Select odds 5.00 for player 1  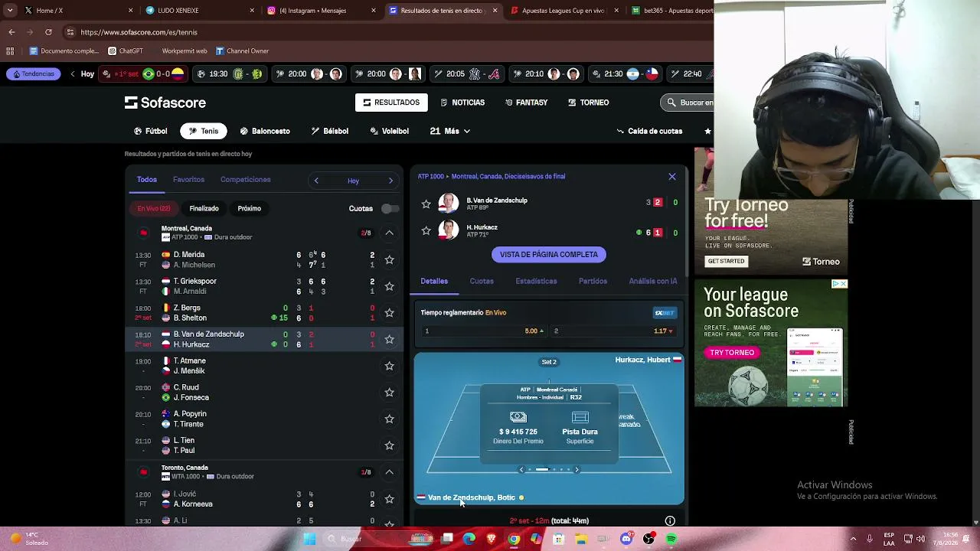[x=484, y=331]
